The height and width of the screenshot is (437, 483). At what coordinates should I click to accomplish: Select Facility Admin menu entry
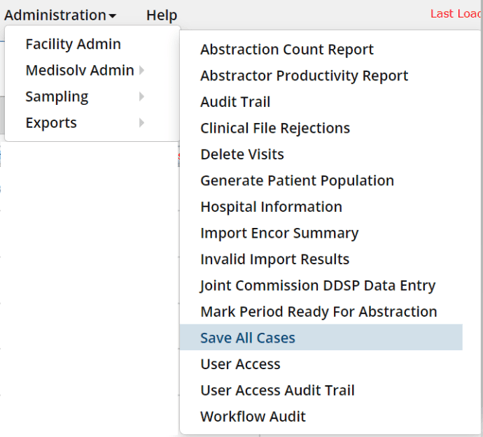click(73, 44)
